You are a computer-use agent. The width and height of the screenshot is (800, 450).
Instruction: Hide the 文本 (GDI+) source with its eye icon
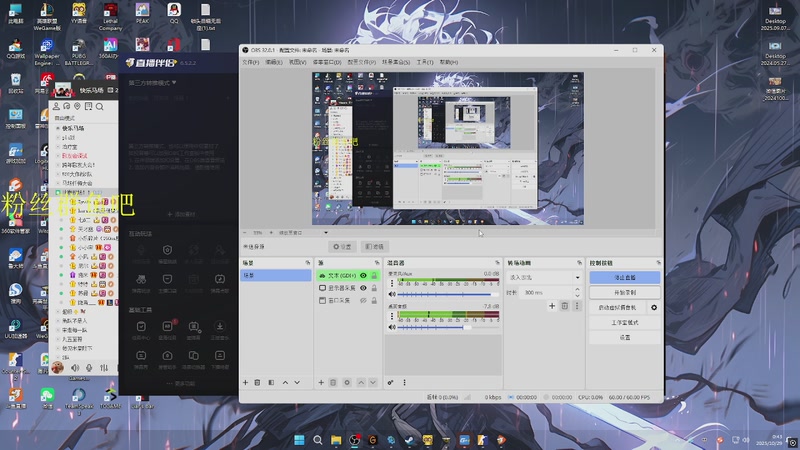[363, 275]
